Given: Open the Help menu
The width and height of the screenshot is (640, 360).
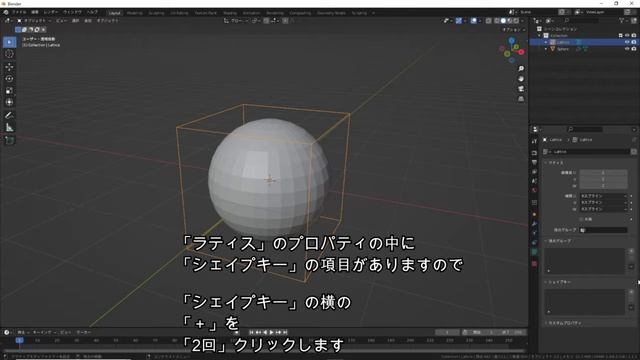Looking at the screenshot, I should click(93, 12).
